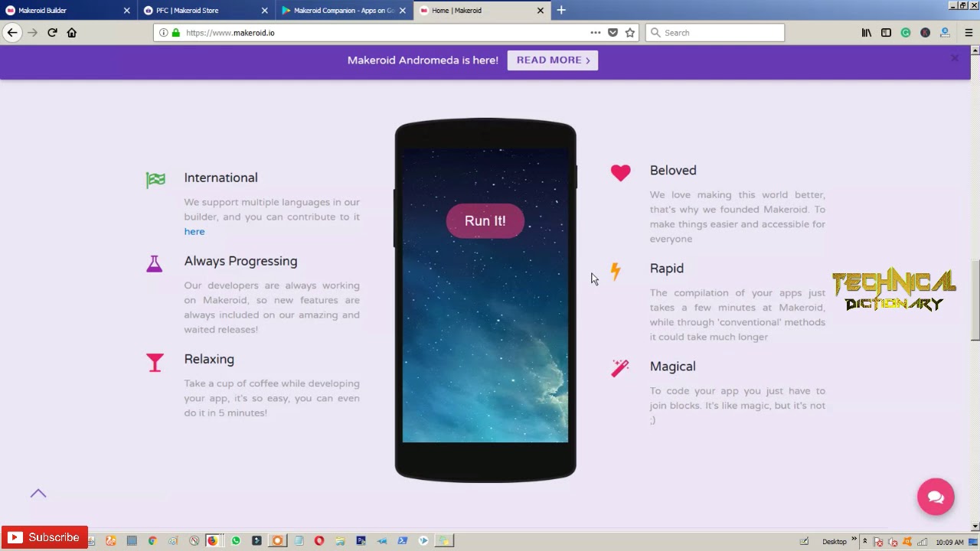Image resolution: width=980 pixels, height=551 pixels.
Task: Open Google Chrome from the taskbar
Action: coord(152,540)
